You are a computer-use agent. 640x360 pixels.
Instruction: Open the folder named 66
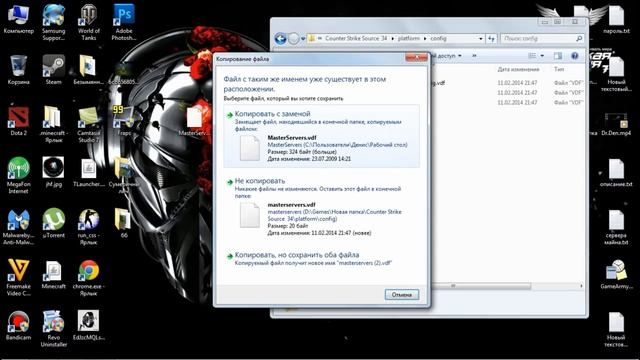(124, 224)
